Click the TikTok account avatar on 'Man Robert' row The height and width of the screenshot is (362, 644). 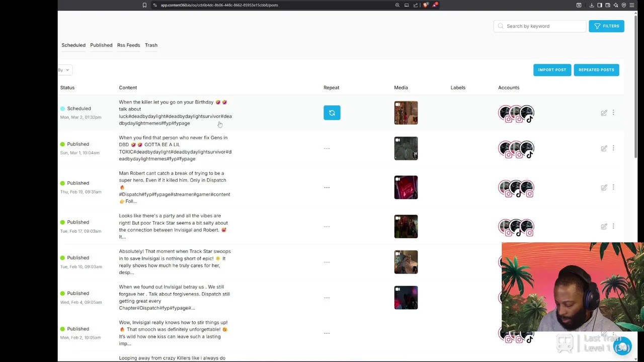point(516,188)
